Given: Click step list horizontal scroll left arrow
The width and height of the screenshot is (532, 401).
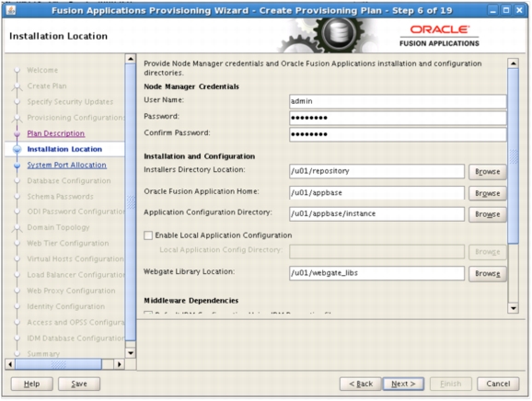Looking at the screenshot, I should (x=10, y=364).
